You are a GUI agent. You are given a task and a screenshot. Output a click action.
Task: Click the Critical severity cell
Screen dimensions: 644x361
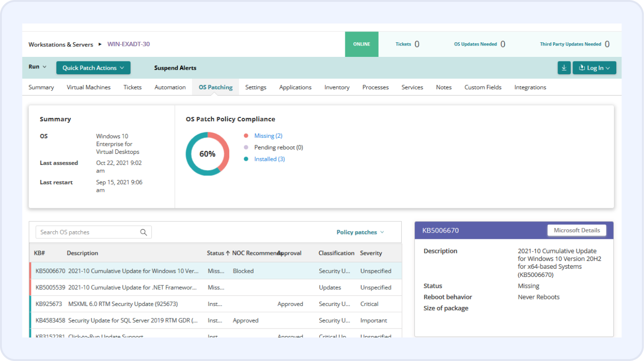click(x=369, y=304)
